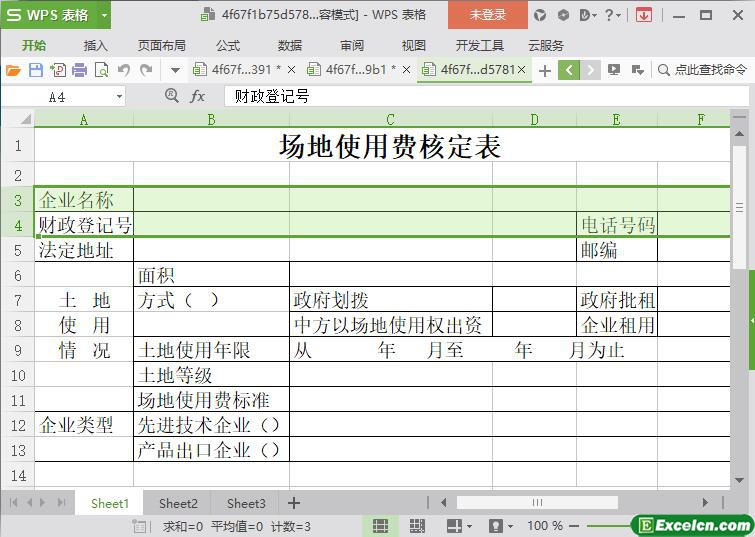755x537 pixels.
Task: Click the 点此查找命令 search box
Action: 702,70
